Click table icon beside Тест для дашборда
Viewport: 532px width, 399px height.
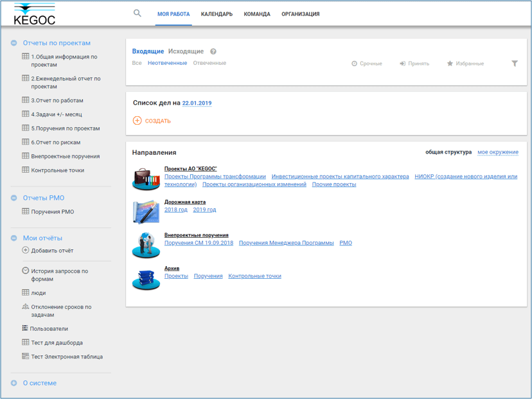[26, 342]
